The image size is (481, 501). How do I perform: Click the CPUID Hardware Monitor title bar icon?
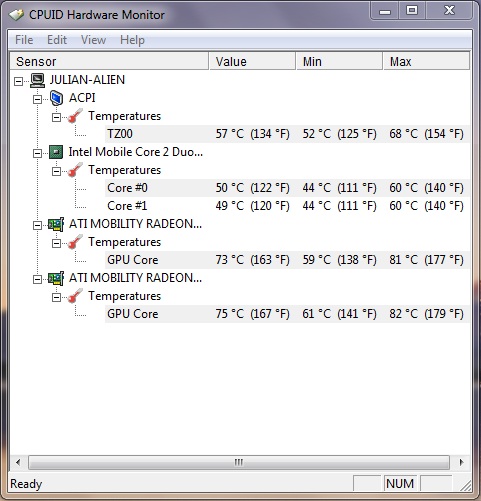point(16,15)
